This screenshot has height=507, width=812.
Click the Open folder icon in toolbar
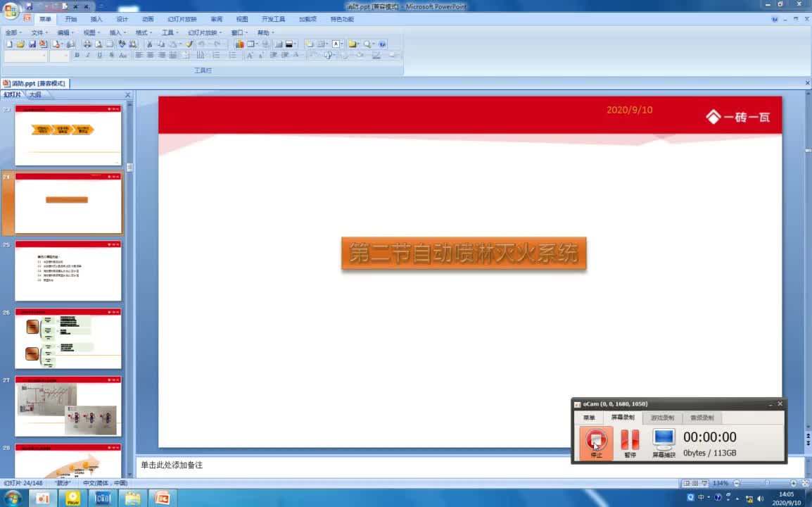tap(20, 44)
